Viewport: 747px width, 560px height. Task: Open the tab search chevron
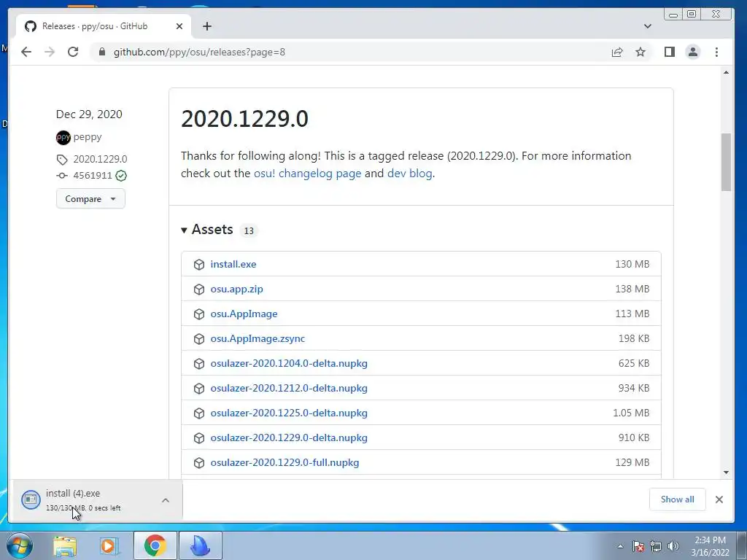click(648, 26)
